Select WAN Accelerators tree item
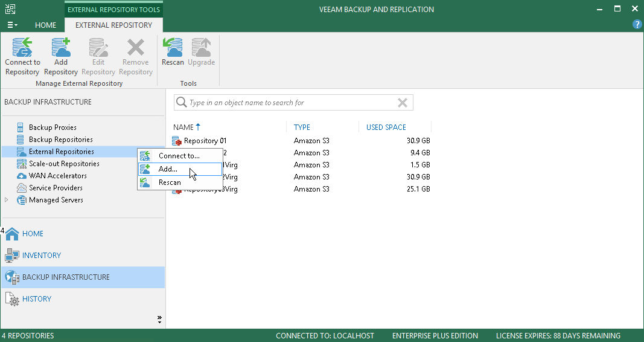Screen dimensions: 644x342 click(x=58, y=175)
